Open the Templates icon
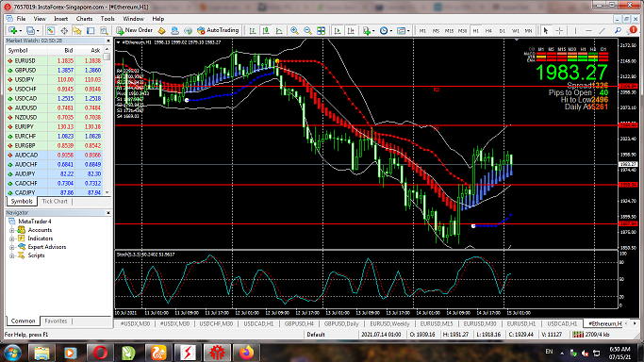 [402, 31]
